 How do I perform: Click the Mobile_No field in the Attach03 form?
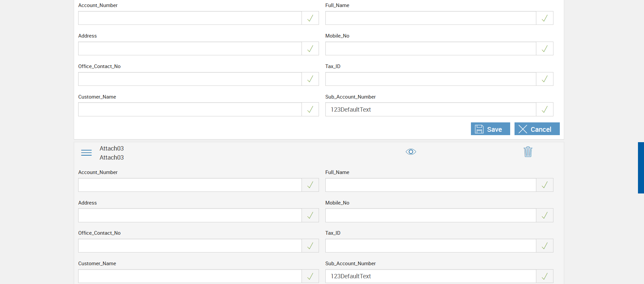[x=431, y=216]
